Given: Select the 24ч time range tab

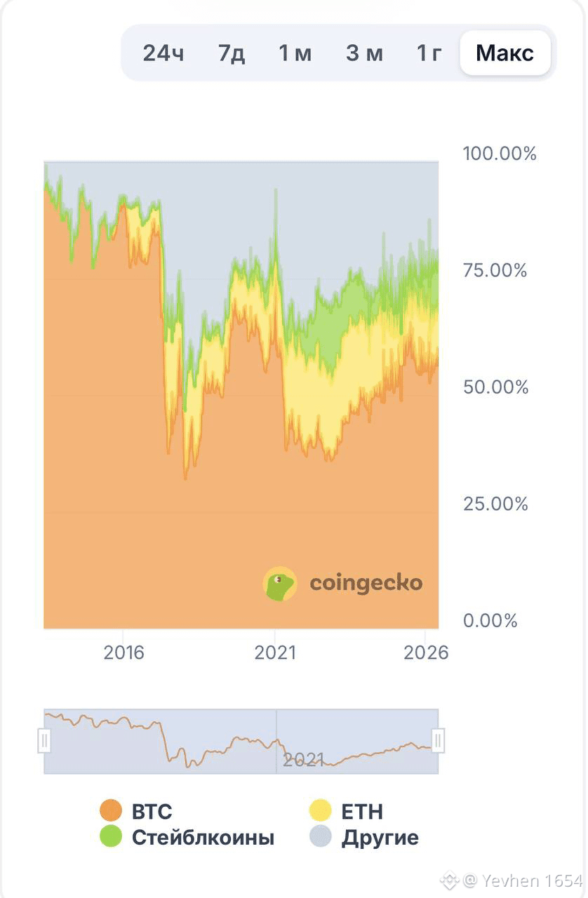Looking at the screenshot, I should click(x=163, y=53).
